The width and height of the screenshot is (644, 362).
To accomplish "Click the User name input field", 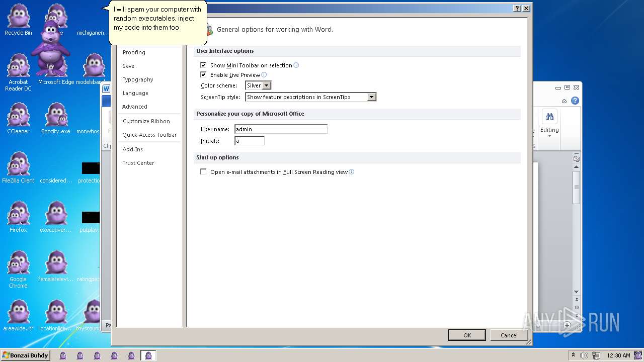I will coord(281,129).
